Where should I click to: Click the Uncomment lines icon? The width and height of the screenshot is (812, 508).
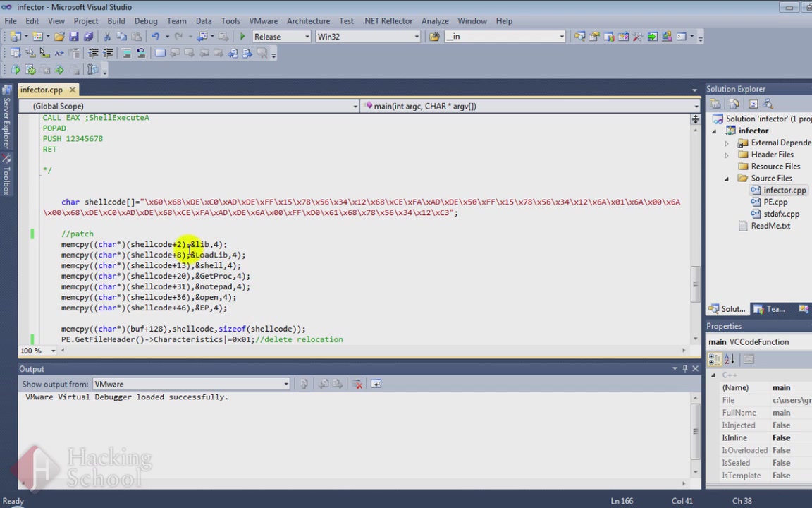[x=141, y=53]
